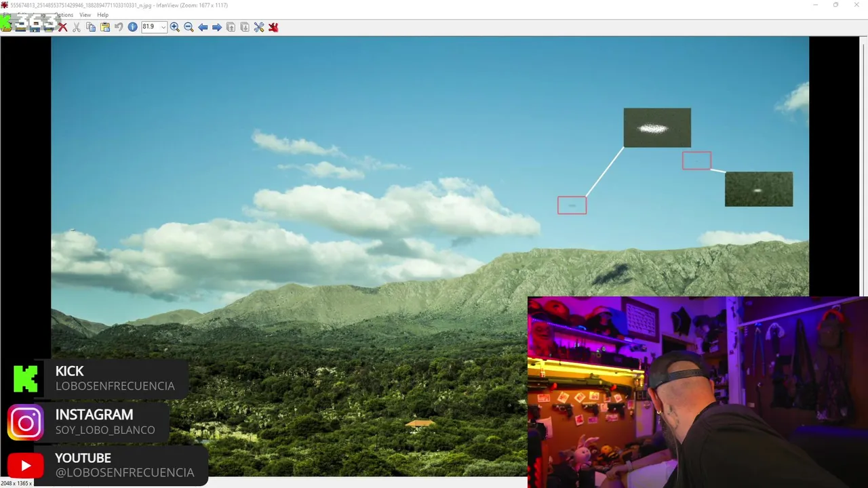Click the red IrfanView cat About icon

pos(273,27)
